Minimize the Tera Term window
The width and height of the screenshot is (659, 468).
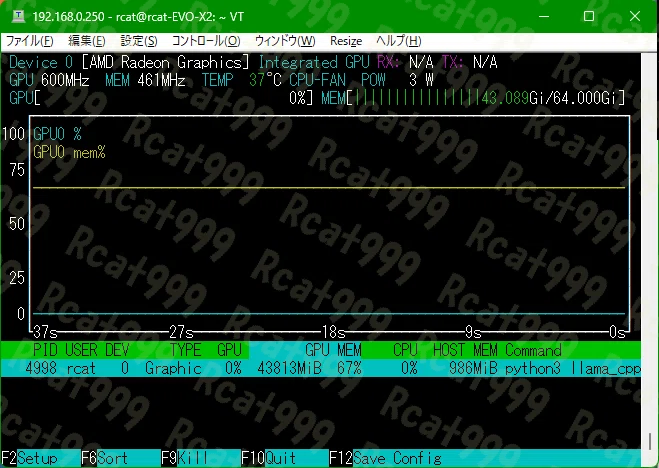(x=544, y=16)
